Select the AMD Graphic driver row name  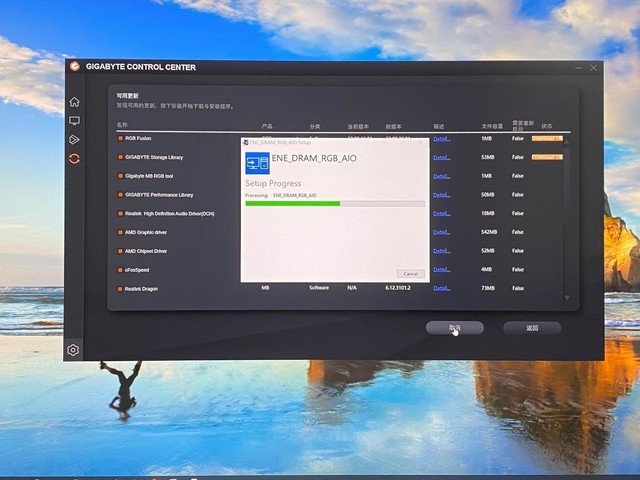point(146,232)
